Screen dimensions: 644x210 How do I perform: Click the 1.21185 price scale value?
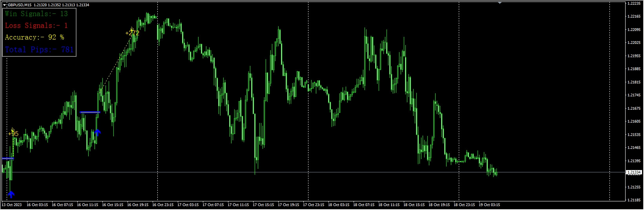[634, 200]
